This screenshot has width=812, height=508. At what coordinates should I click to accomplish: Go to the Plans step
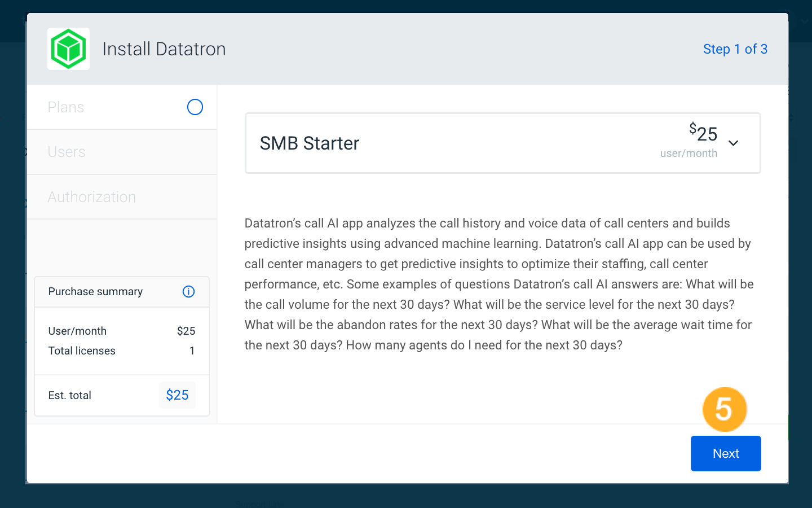point(122,107)
